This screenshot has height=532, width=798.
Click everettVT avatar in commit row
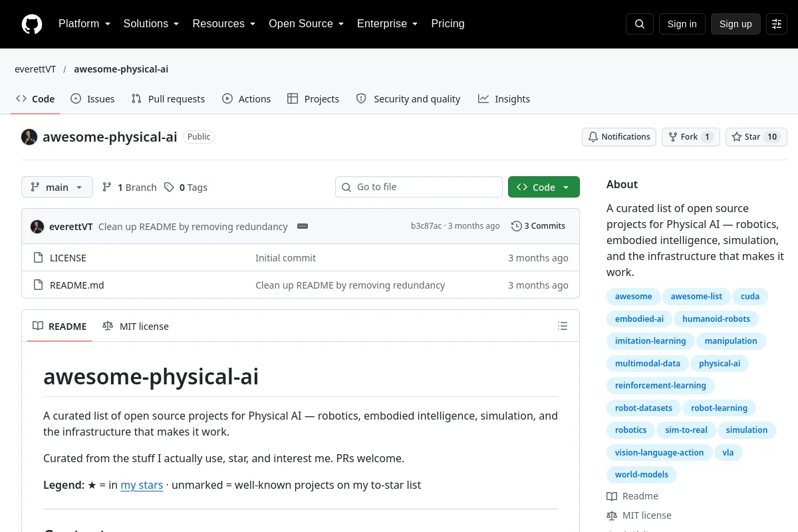[x=37, y=226]
